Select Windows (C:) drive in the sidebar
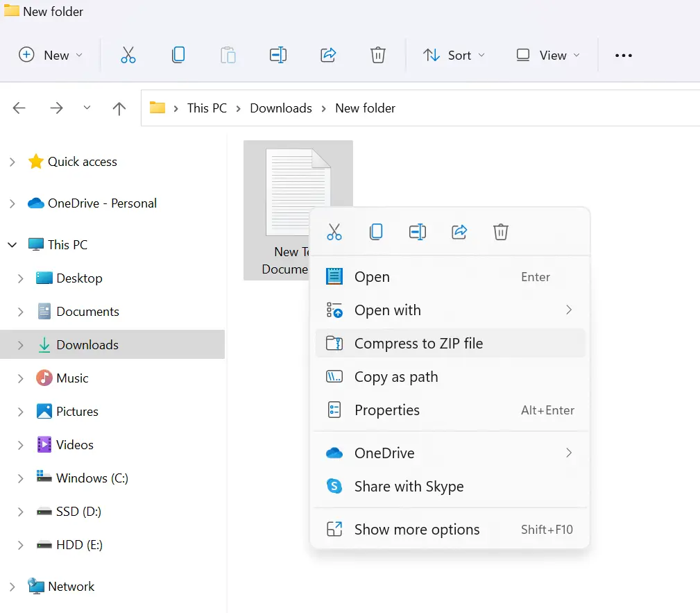Image resolution: width=700 pixels, height=613 pixels. click(x=92, y=478)
